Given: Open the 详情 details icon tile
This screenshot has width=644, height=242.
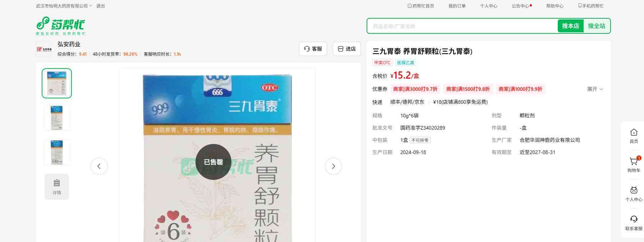Looking at the screenshot, I should (x=57, y=186).
